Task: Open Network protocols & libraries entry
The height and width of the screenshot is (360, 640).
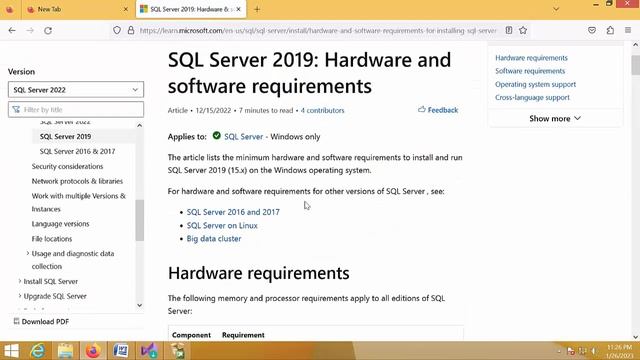Action: pos(77,181)
